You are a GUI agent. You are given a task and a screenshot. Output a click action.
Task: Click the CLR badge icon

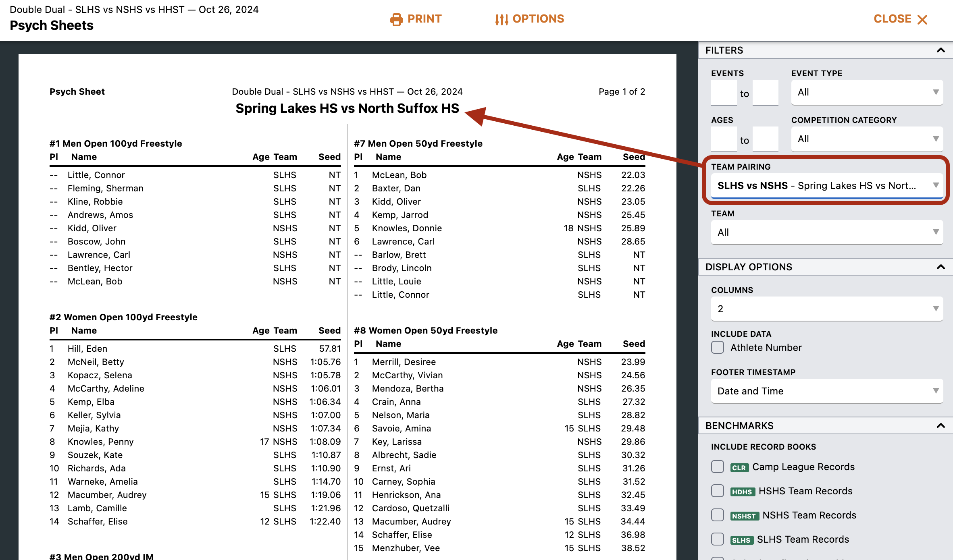pos(739,467)
